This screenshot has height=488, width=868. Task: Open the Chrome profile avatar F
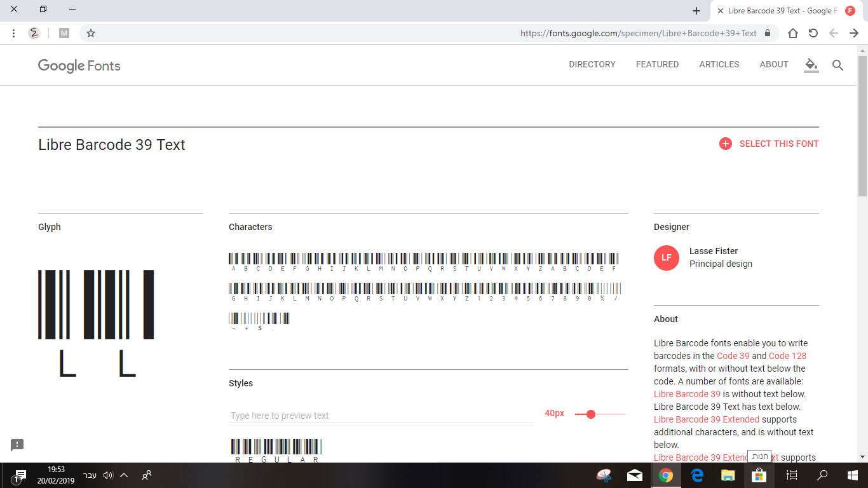(x=850, y=11)
